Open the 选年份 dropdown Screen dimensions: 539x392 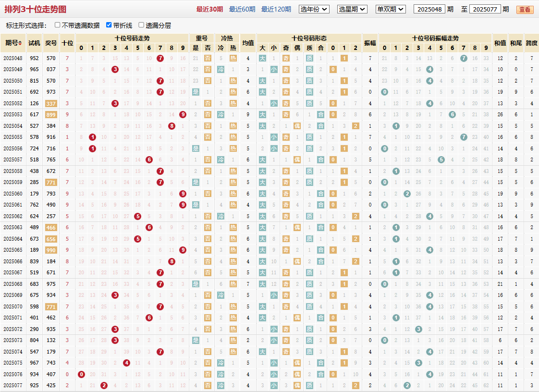(314, 9)
